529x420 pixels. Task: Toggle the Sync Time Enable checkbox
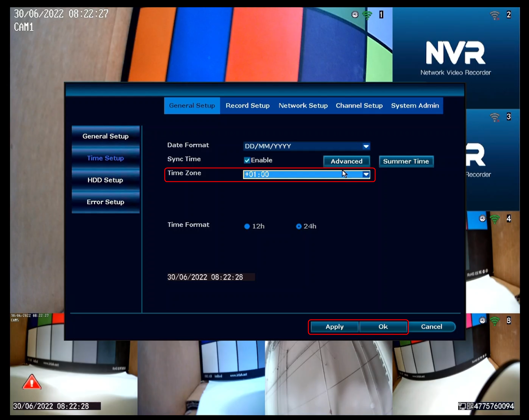tap(247, 160)
